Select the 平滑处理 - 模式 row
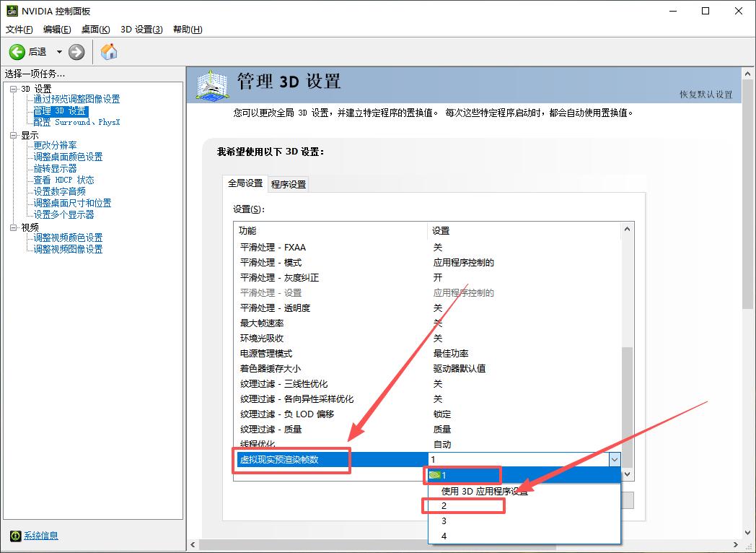Viewport: 756px width, 553px height. click(x=427, y=263)
